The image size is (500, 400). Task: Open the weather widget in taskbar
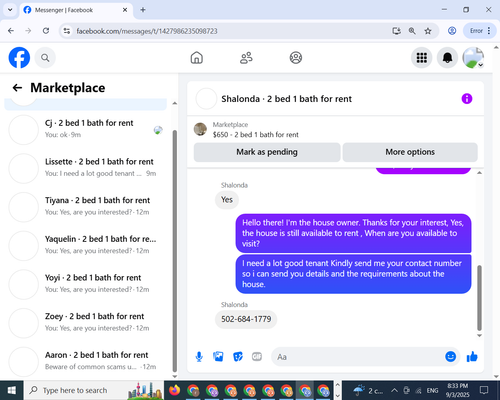pos(368,390)
